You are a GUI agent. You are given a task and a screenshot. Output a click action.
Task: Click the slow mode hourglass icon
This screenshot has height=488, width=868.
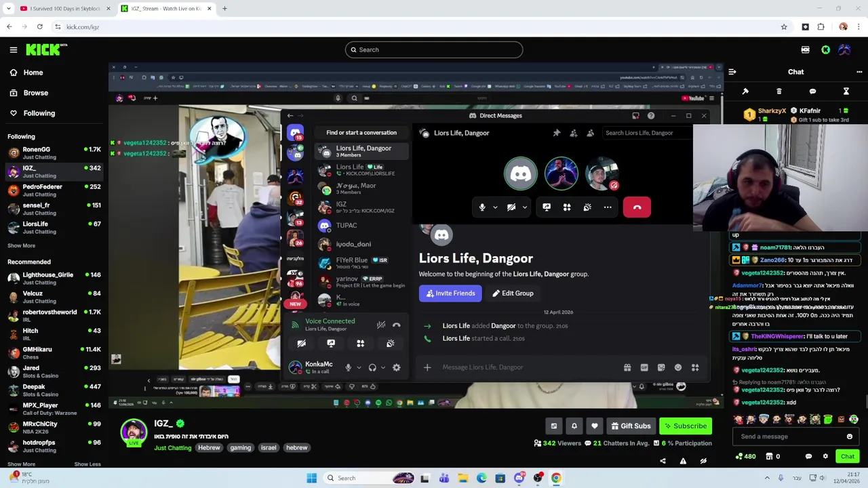tap(846, 91)
